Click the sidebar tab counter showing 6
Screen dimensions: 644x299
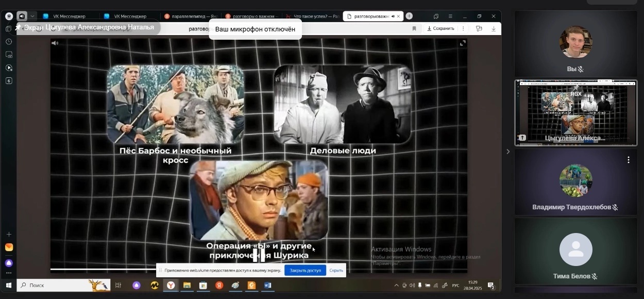pyautogui.click(x=9, y=81)
